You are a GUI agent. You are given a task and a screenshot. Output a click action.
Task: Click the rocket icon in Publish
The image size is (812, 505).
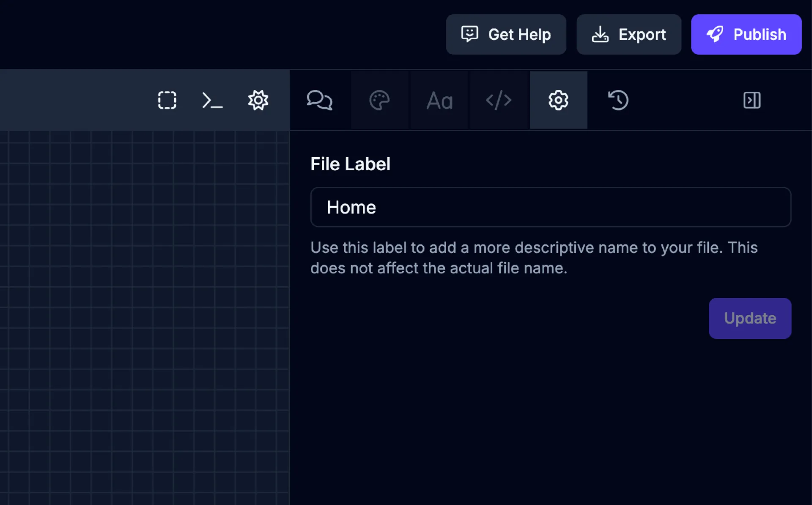pyautogui.click(x=715, y=34)
